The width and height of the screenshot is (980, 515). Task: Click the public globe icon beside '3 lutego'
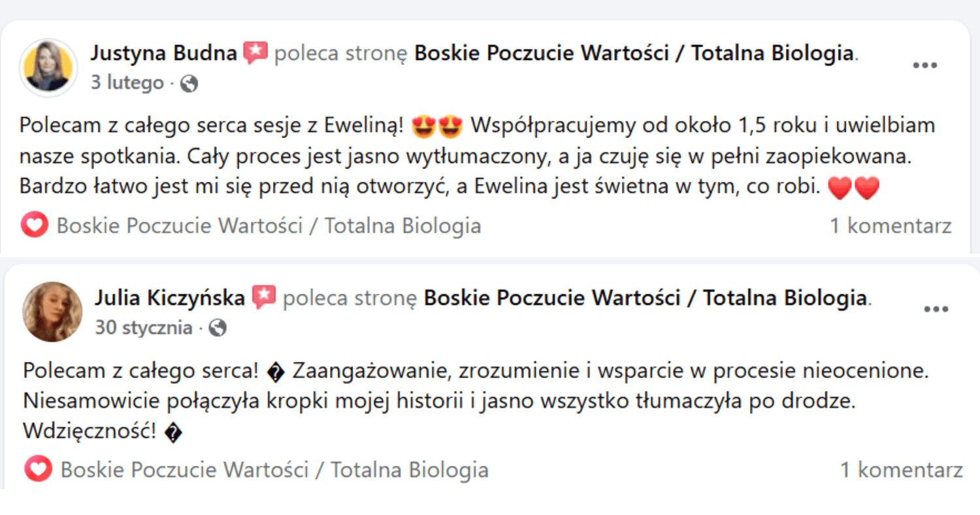[189, 84]
